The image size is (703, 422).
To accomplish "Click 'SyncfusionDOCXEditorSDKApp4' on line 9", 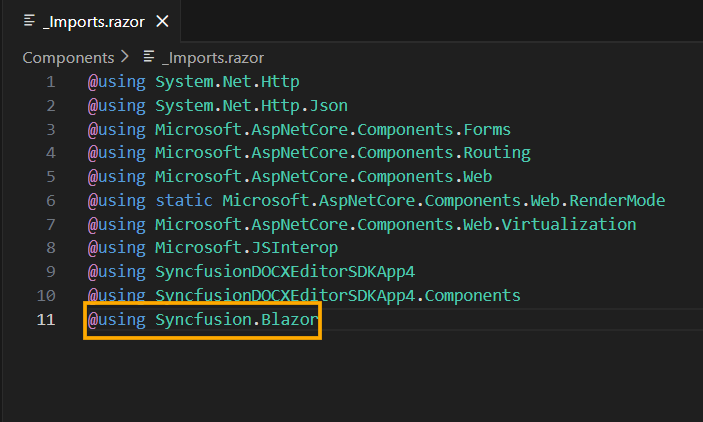I will (x=285, y=272).
